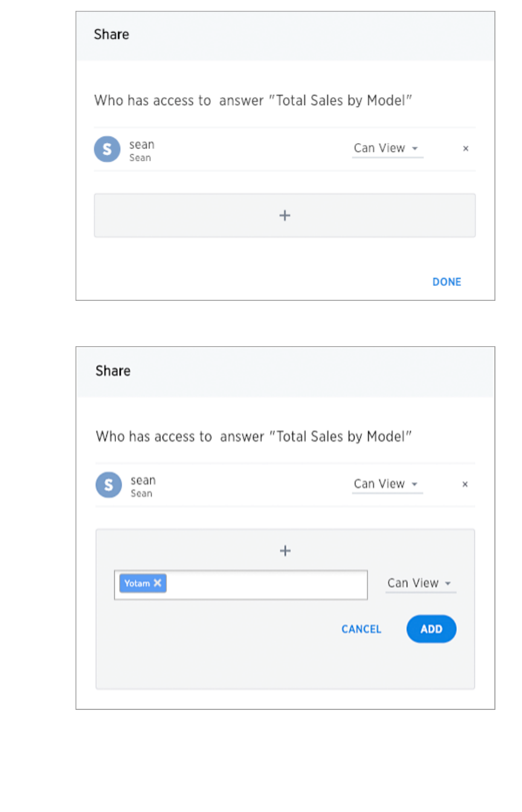522x812 pixels.
Task: Click the plus icon in the dialog with DONE
Action: click(x=285, y=216)
